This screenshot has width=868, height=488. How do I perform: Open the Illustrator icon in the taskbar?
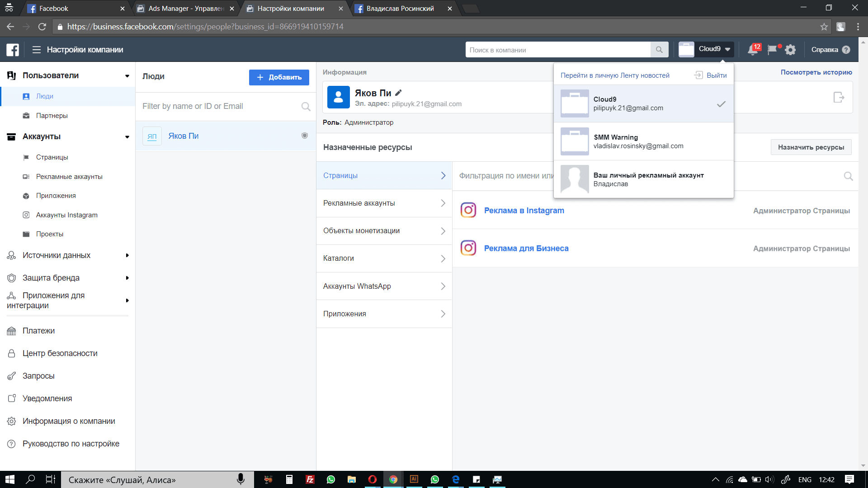(414, 479)
